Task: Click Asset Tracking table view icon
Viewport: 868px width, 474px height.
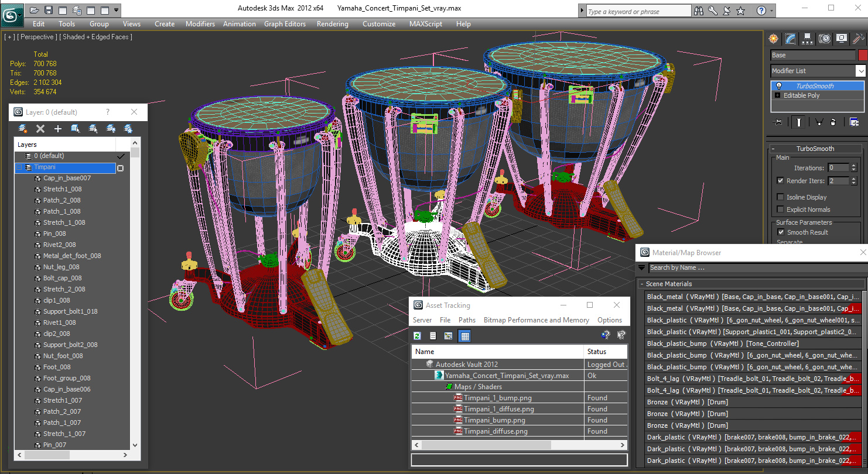Action: [465, 336]
